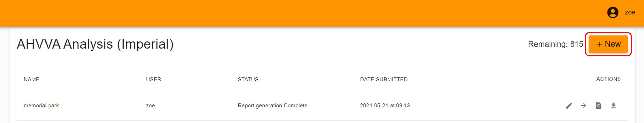Click the Report generation Complete status
Viewport: 644px width, 123px height.
click(x=273, y=105)
